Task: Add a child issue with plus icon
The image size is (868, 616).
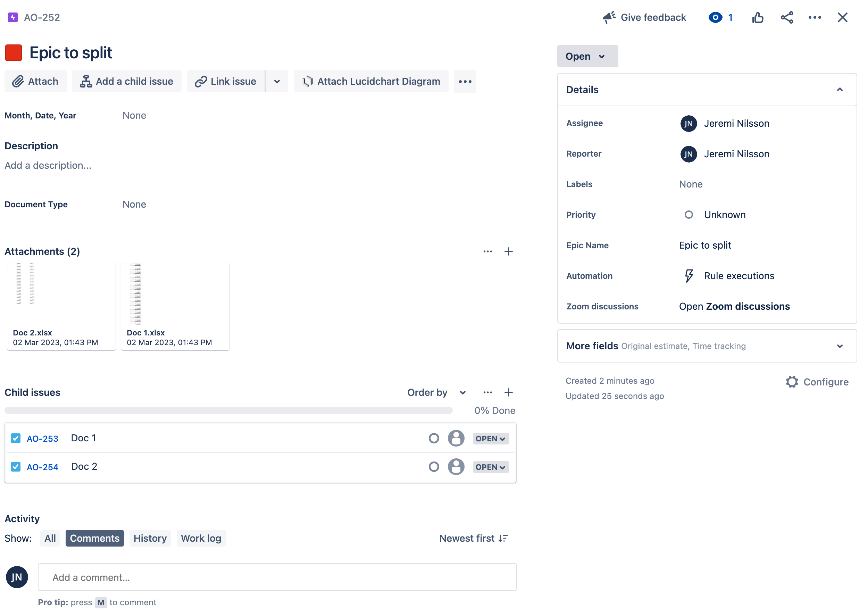Action: (x=508, y=392)
